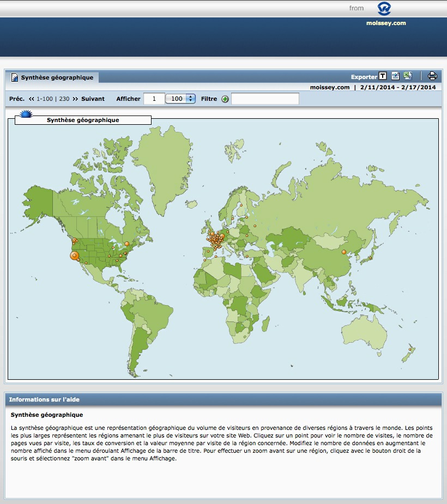Click the large orange dot on California
This screenshot has width=447, height=504.
click(74, 256)
